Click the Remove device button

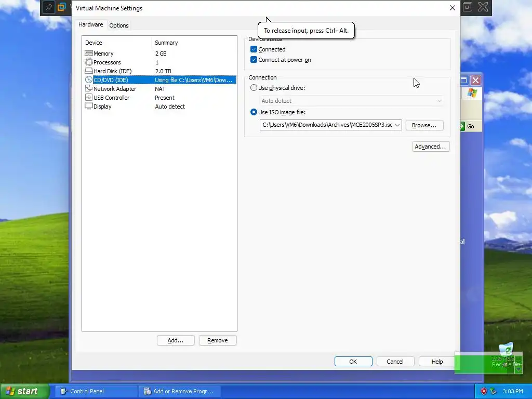[x=218, y=340]
